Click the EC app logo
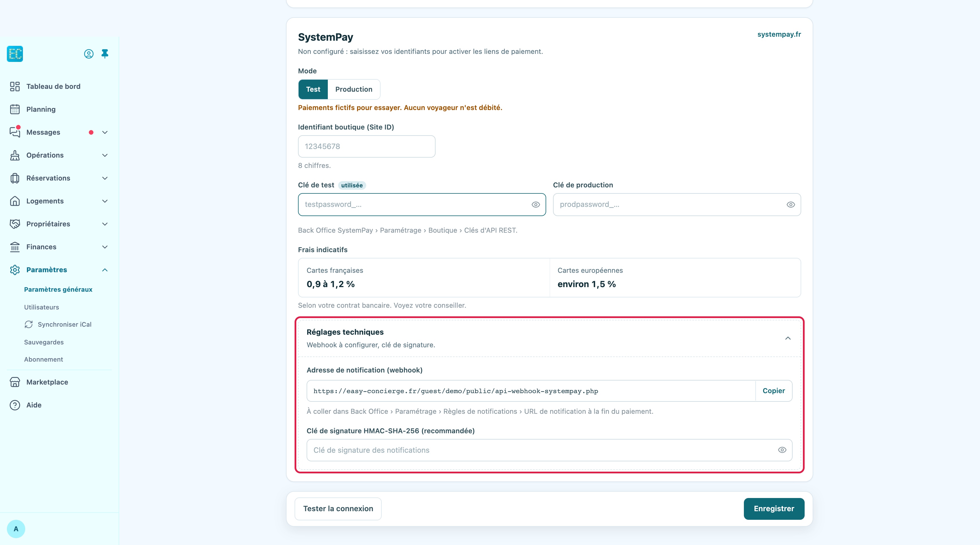Viewport: 980px width, 545px height. (15, 54)
